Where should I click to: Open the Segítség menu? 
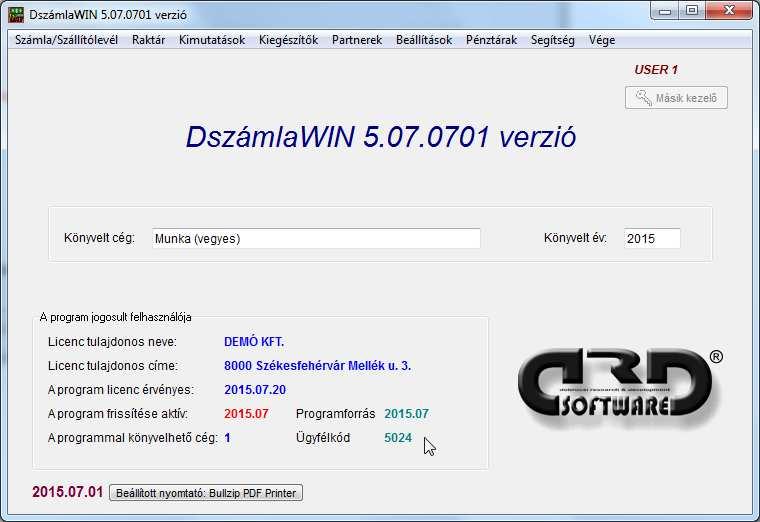click(x=553, y=40)
